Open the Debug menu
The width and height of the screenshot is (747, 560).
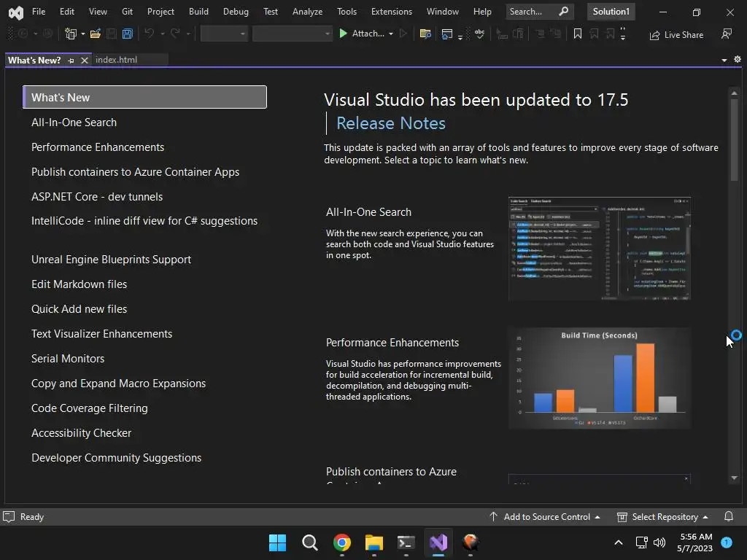(x=236, y=12)
